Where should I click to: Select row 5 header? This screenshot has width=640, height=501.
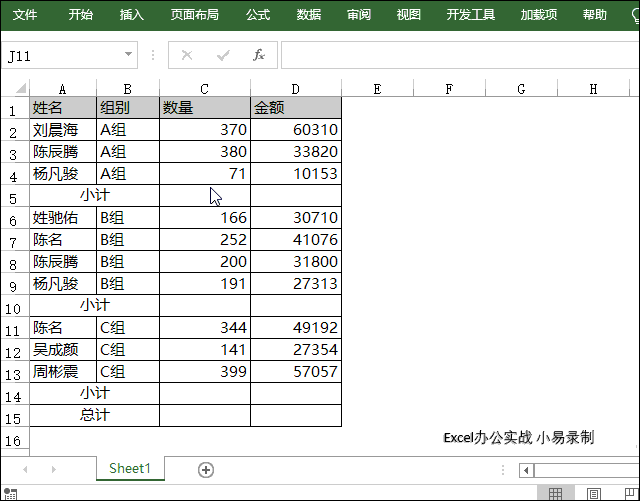13,198
